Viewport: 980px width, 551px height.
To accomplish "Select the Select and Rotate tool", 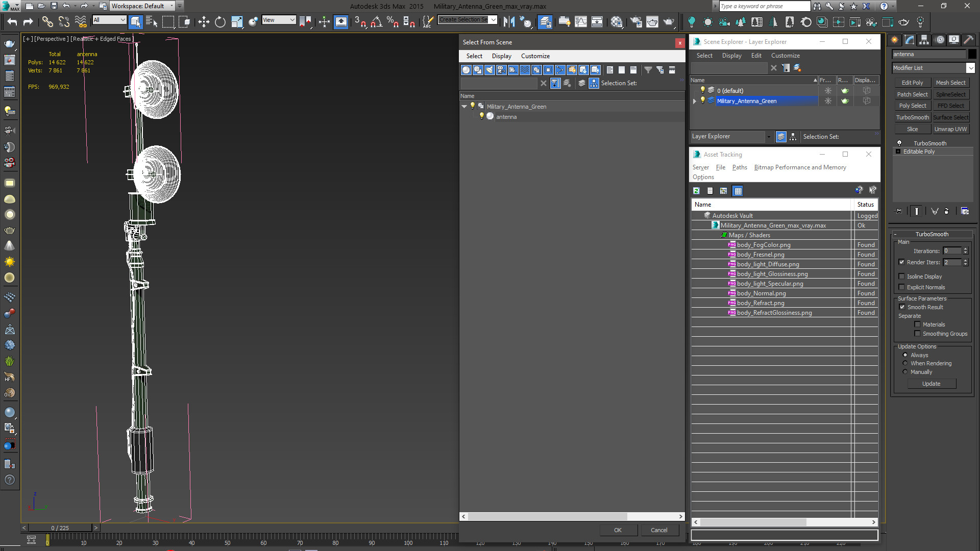I will (x=220, y=22).
